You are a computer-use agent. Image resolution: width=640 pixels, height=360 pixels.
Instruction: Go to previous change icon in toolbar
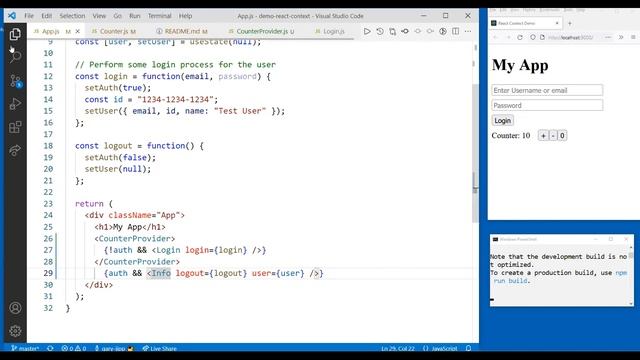pyautogui.click(x=418, y=31)
